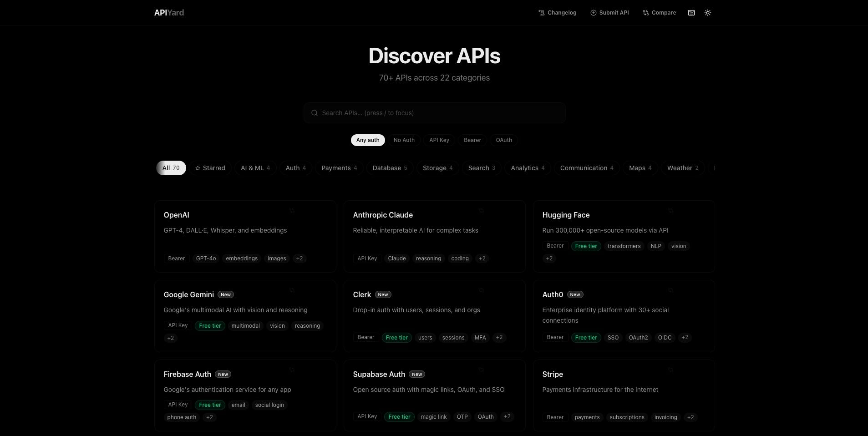Switch to the Communication category tab
This screenshot has width=868, height=436.
(x=587, y=168)
